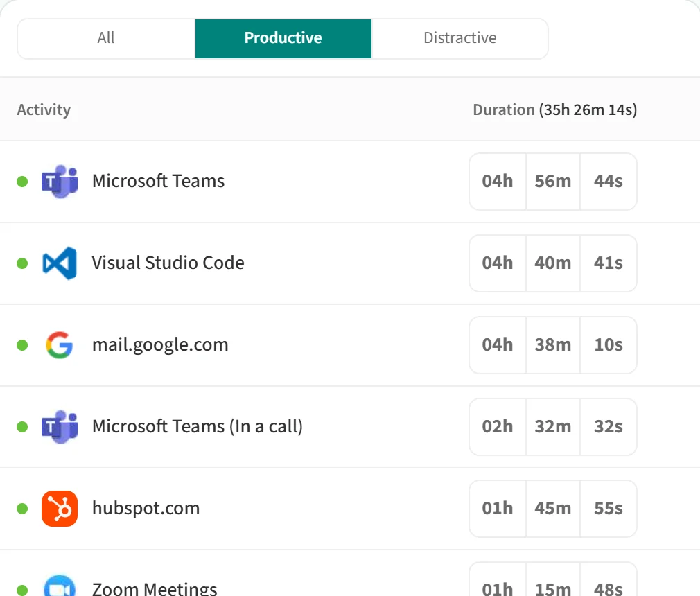Click the Duration column header
The image size is (700, 596).
coord(555,109)
